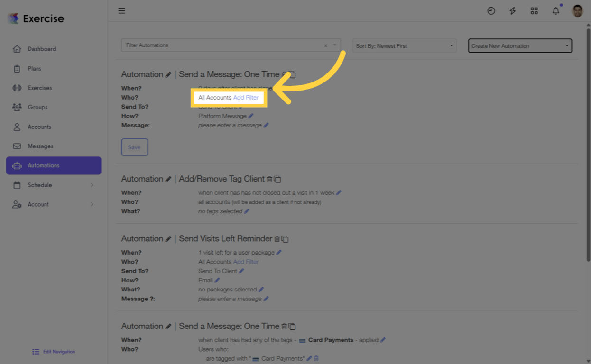The image size is (591, 364).
Task: Edit name of Add/Remove Tag Client automation
Action: point(168,179)
